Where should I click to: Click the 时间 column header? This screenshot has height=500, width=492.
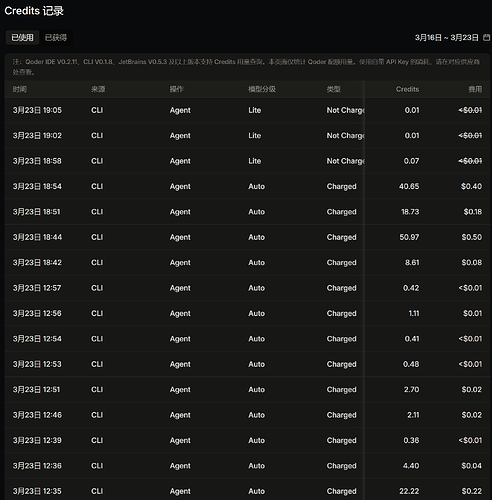20,89
